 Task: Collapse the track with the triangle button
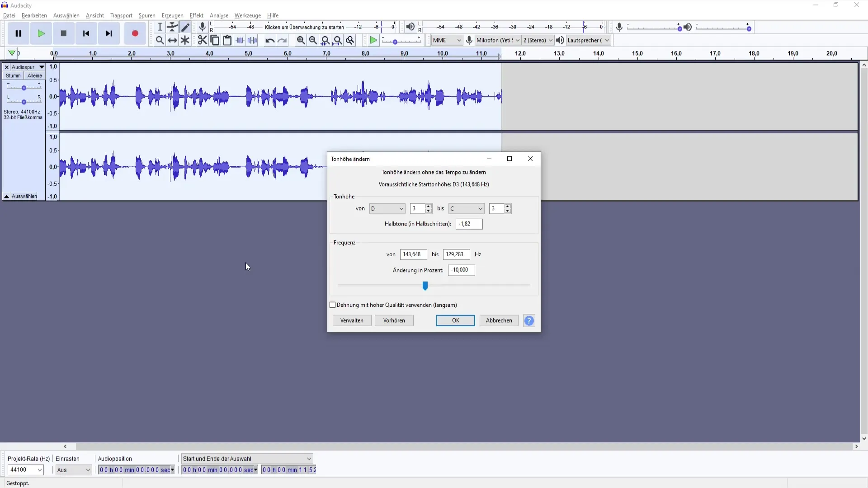point(6,196)
